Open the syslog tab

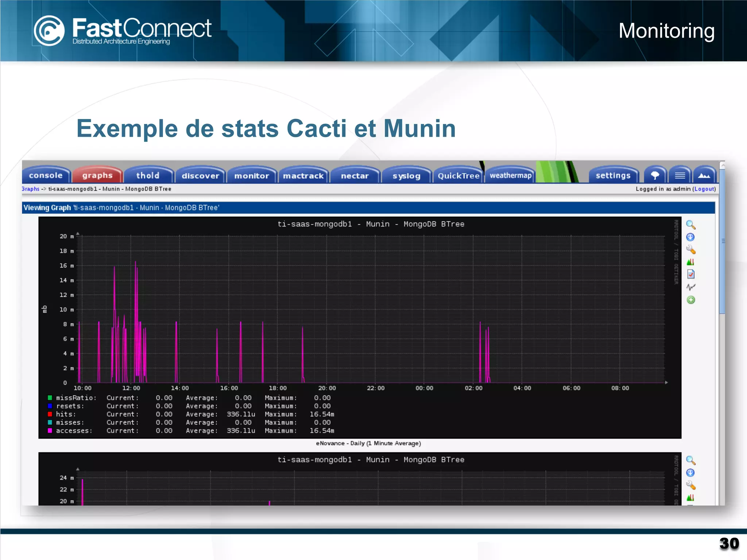(407, 175)
